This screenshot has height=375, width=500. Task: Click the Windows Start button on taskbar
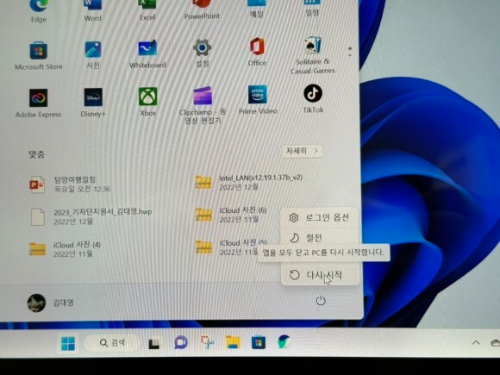pyautogui.click(x=68, y=343)
